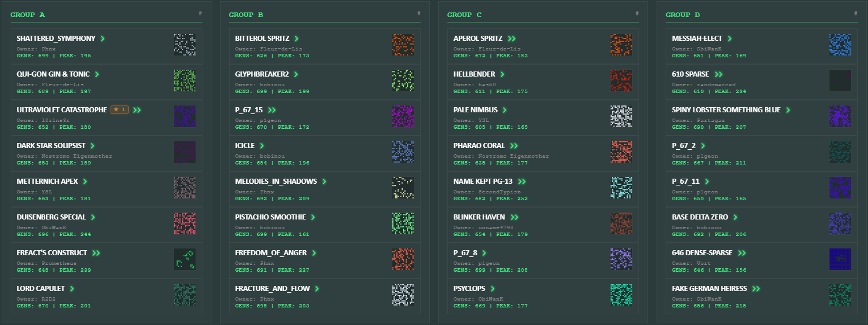Click the chevron next to ICICLE

pyautogui.click(x=262, y=146)
